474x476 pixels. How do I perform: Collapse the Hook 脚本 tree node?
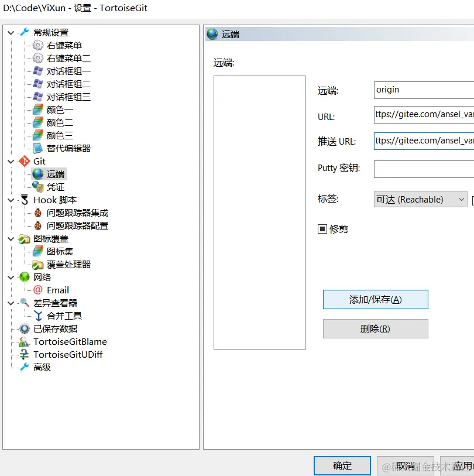pos(11,200)
